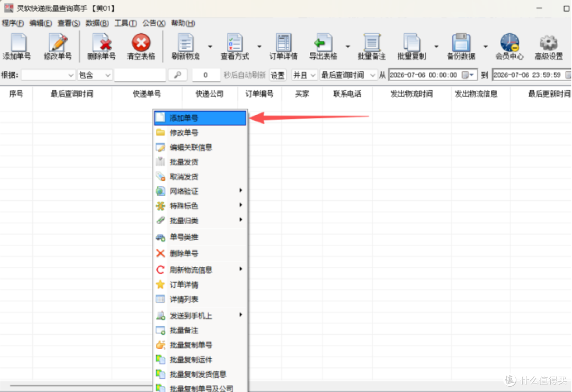This screenshot has width=572, height=392.
Task: Click the 添加单号 toolbar icon
Action: pos(17,47)
